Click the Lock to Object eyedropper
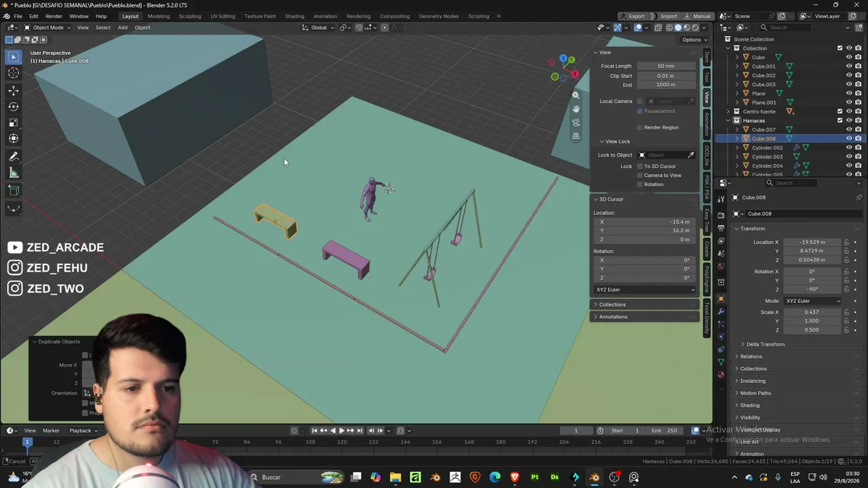 tap(691, 155)
